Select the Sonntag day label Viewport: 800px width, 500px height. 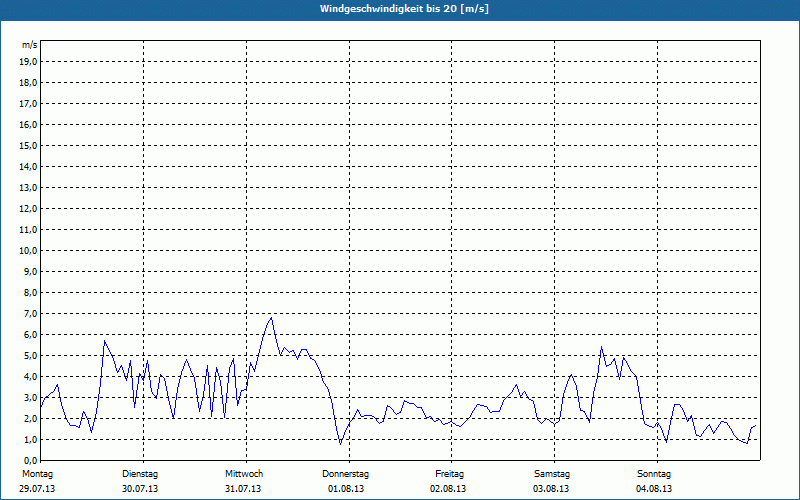click(654, 474)
